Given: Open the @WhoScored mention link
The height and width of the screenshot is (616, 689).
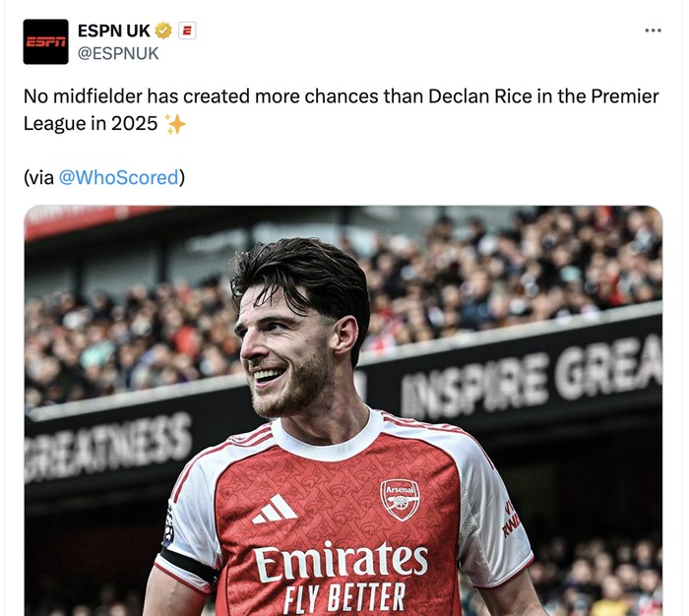Looking at the screenshot, I should click(x=118, y=177).
